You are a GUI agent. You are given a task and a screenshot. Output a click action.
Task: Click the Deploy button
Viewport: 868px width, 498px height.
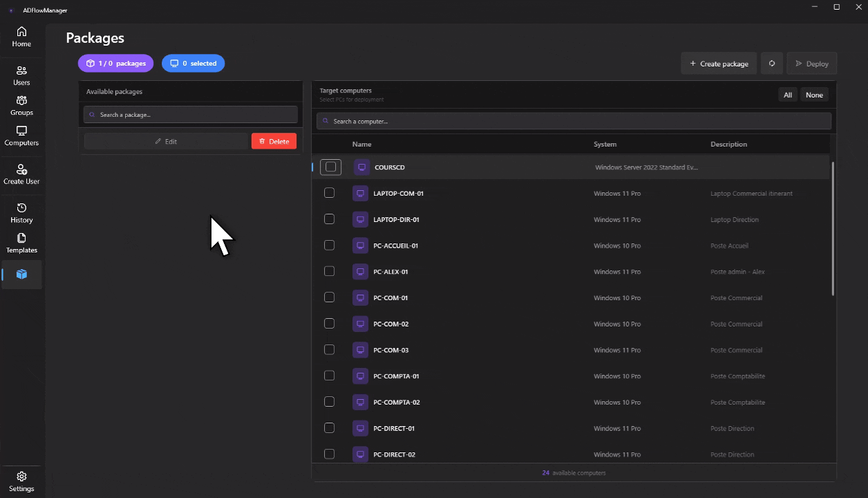[811, 63]
